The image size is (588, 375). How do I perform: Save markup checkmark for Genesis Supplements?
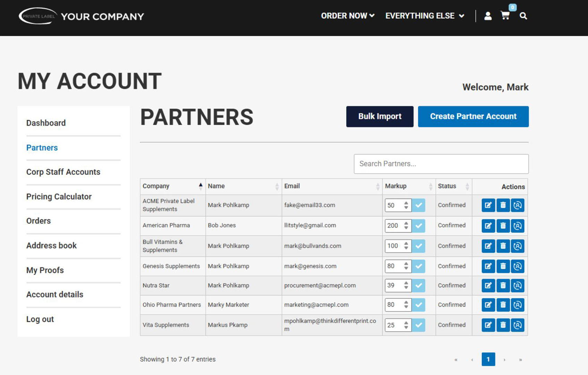pos(419,266)
